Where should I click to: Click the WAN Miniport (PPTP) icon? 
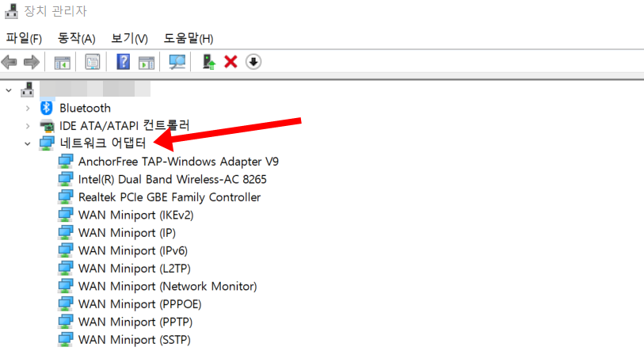tap(66, 322)
